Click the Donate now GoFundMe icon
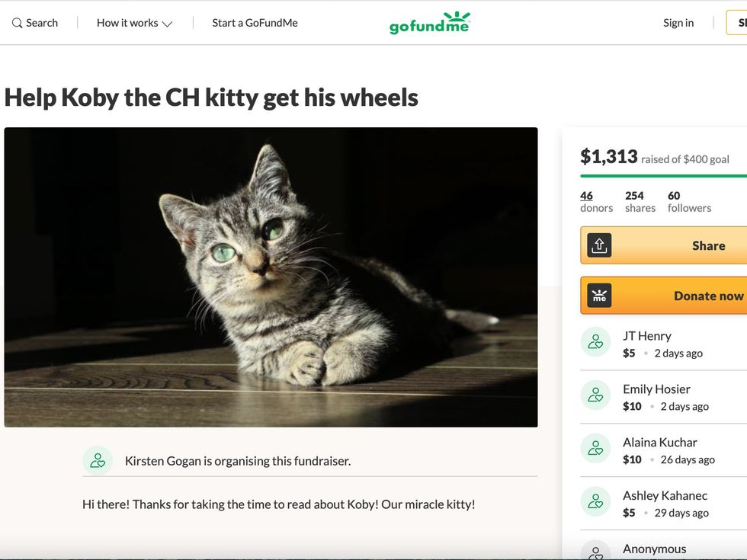 (599, 296)
